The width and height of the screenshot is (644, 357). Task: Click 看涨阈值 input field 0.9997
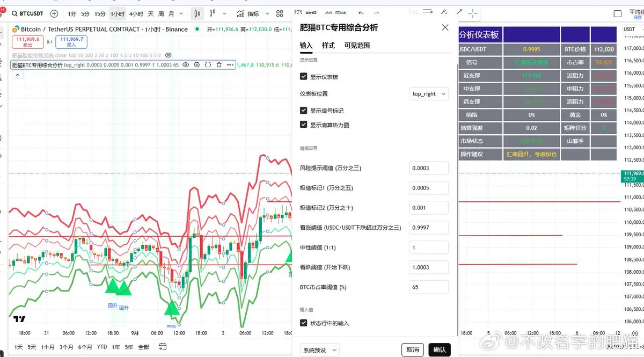428,228
